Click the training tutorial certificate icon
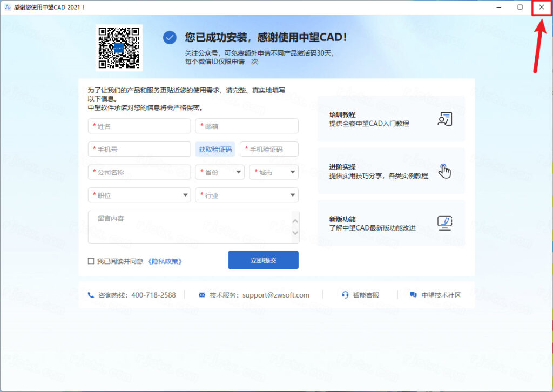 pyautogui.click(x=444, y=119)
